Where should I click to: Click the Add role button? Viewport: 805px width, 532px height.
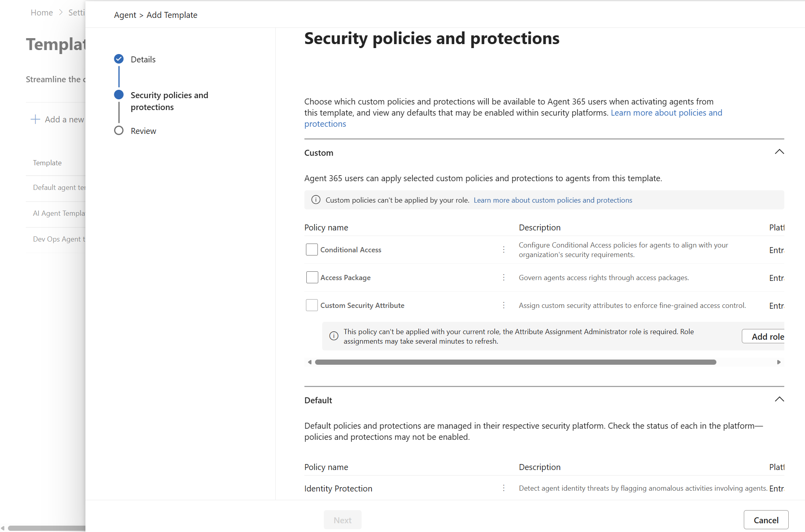(763, 337)
